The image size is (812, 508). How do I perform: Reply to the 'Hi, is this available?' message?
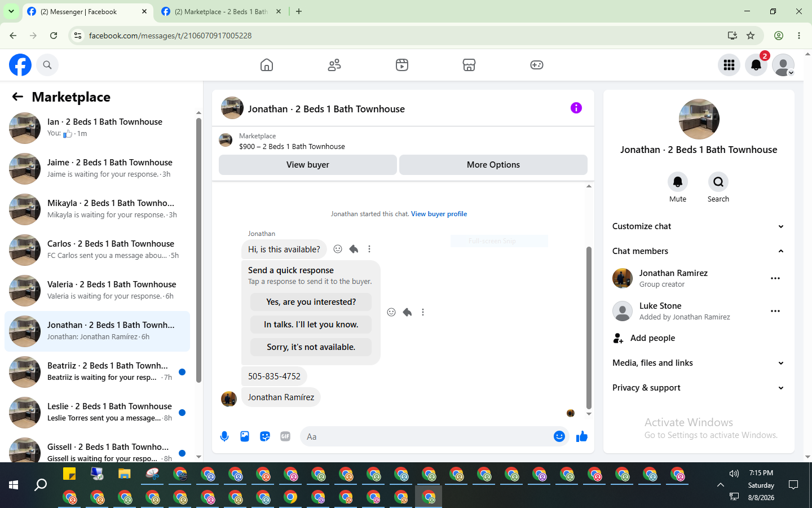tap(354, 249)
